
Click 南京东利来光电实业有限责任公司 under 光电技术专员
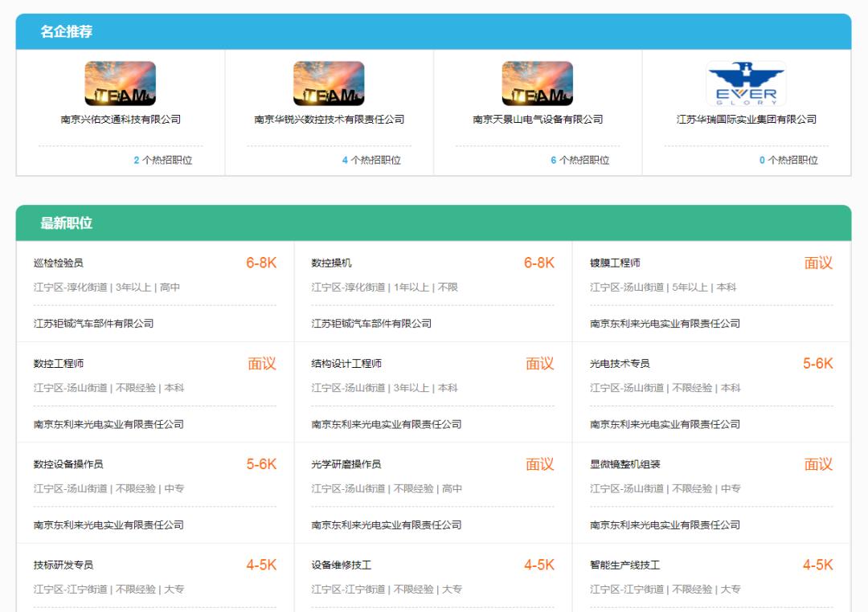click(x=665, y=424)
